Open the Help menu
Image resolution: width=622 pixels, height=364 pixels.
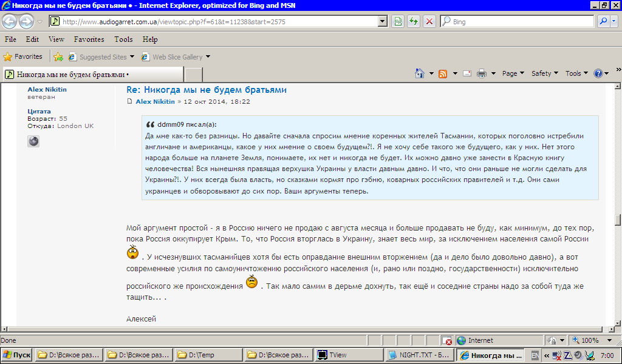point(150,39)
